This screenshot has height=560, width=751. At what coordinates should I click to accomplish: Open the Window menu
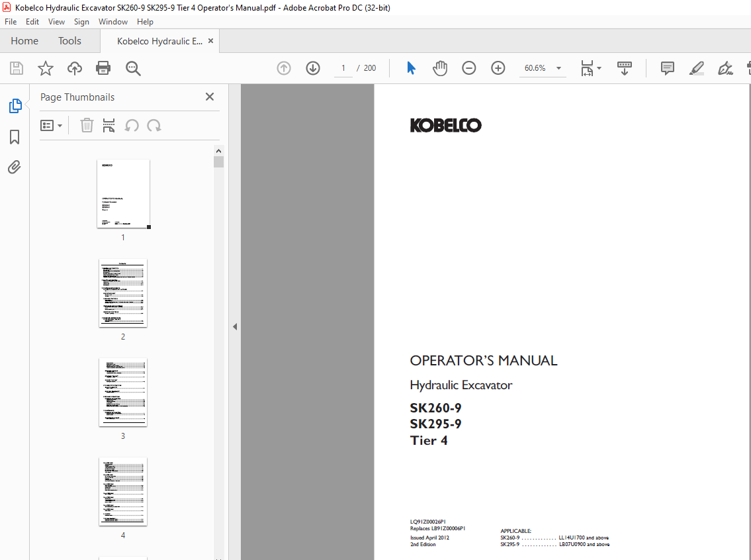tap(113, 22)
